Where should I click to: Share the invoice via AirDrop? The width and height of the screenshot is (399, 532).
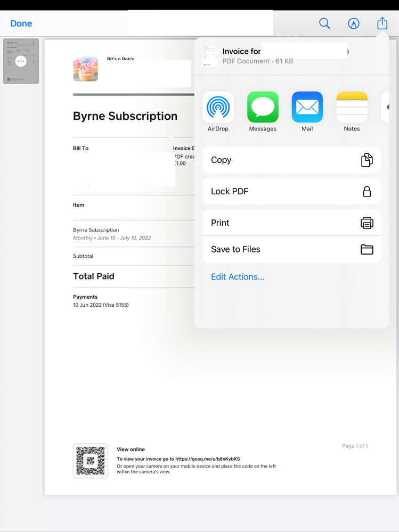tap(218, 107)
